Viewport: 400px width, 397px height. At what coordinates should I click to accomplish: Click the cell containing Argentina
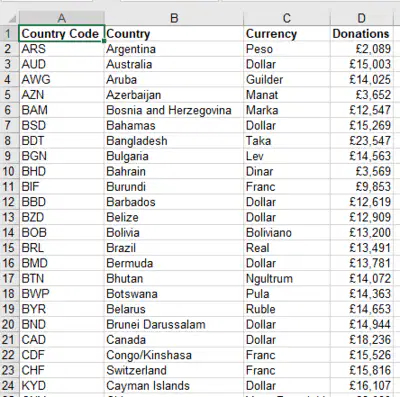tap(174, 49)
